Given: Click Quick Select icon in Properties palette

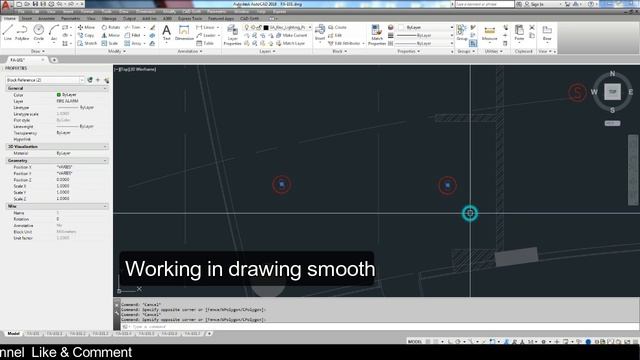Looking at the screenshot, I should click(107, 80).
